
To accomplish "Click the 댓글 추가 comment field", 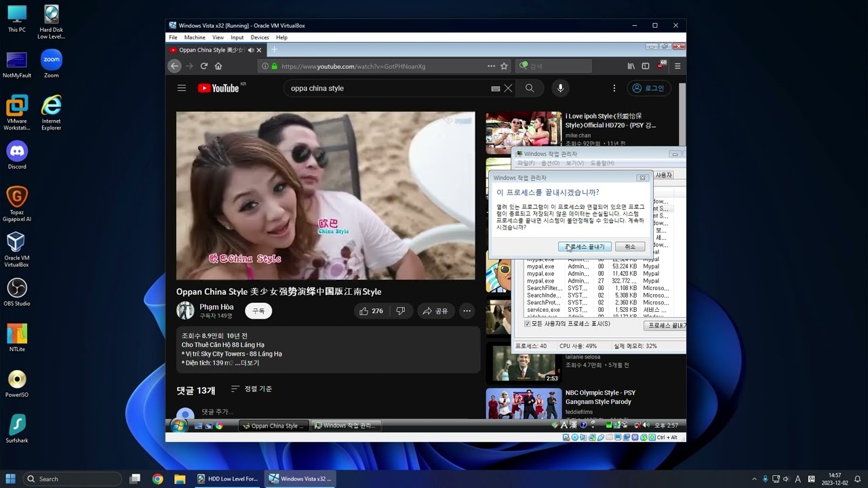I will 217,412.
